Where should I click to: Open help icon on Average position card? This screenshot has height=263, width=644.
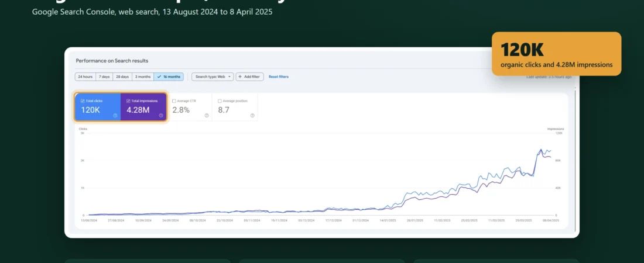click(x=252, y=116)
